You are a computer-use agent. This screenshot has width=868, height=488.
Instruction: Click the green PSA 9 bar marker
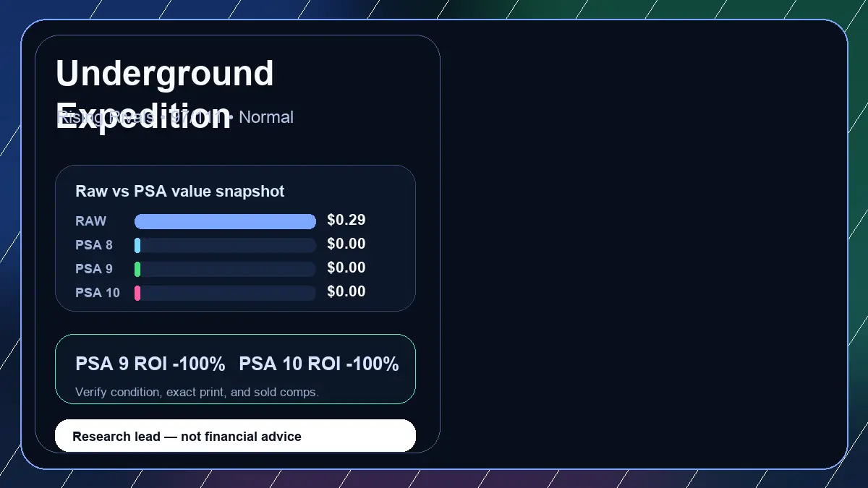pyautogui.click(x=137, y=270)
